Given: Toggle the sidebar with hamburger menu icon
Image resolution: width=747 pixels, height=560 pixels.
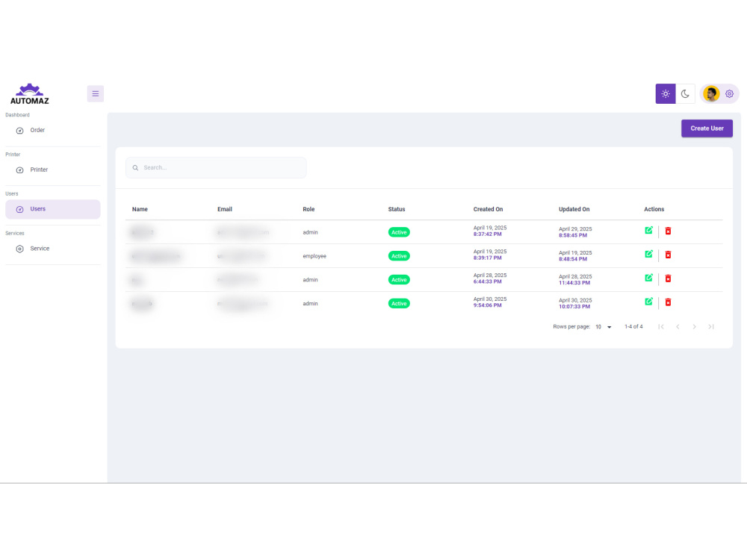Looking at the screenshot, I should (96, 94).
